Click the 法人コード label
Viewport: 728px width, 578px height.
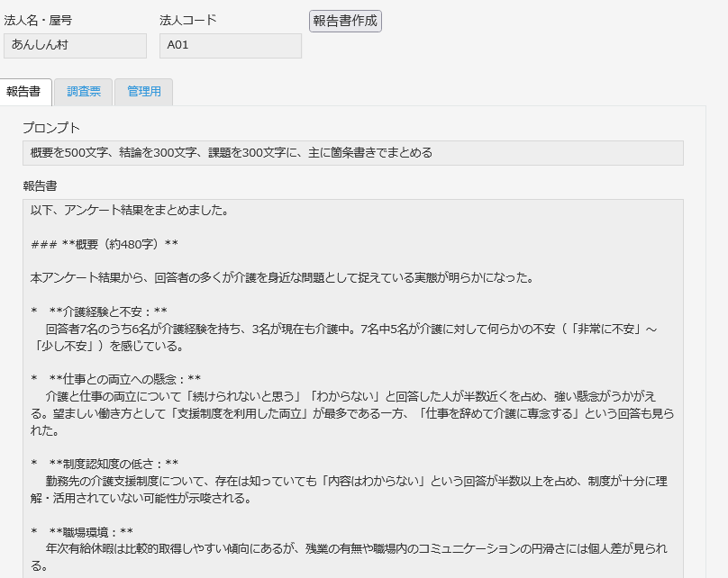click(x=187, y=20)
